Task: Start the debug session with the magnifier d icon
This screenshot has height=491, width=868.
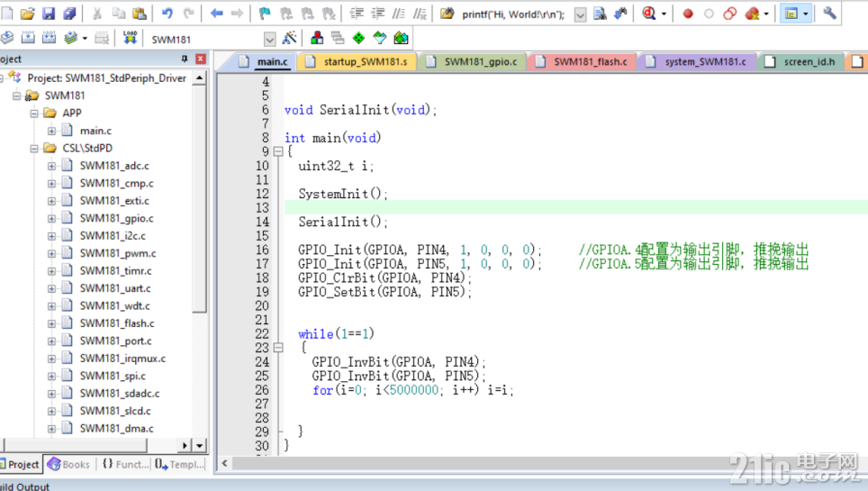Action: (x=649, y=14)
